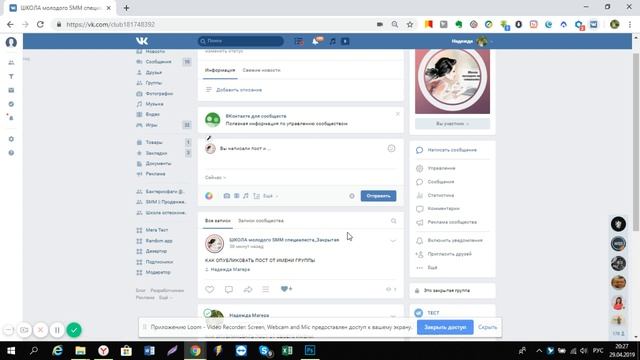The height and width of the screenshot is (360, 640).
Task: Open the emoji picker in the post field
Action: (x=391, y=149)
